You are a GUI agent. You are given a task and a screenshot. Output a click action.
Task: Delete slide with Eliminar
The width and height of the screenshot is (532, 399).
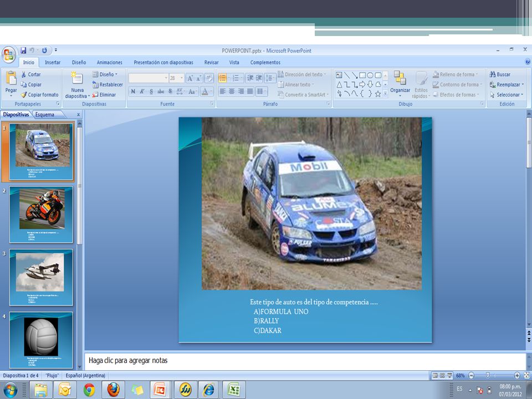tap(104, 95)
